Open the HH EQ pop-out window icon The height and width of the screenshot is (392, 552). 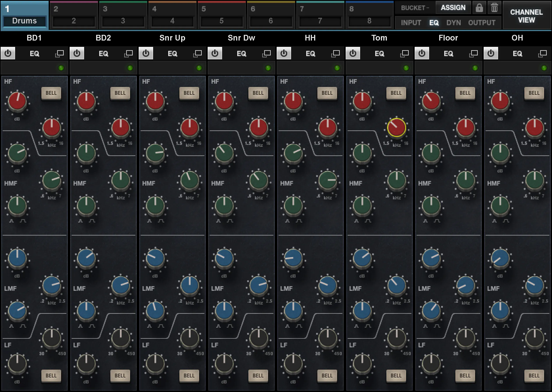click(x=335, y=53)
